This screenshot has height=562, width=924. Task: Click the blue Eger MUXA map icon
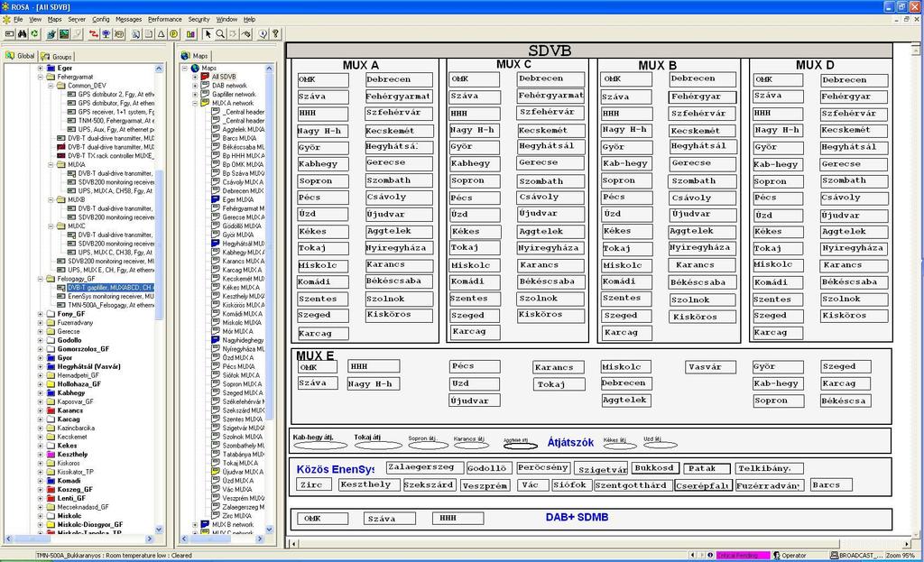tap(216, 199)
